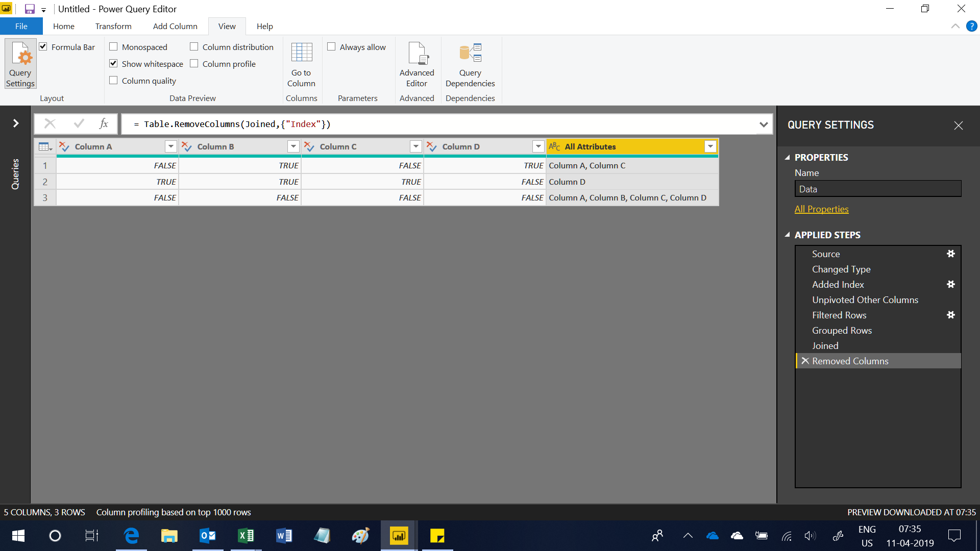Open Source step settings gear
The width and height of the screenshot is (980, 551).
point(950,254)
